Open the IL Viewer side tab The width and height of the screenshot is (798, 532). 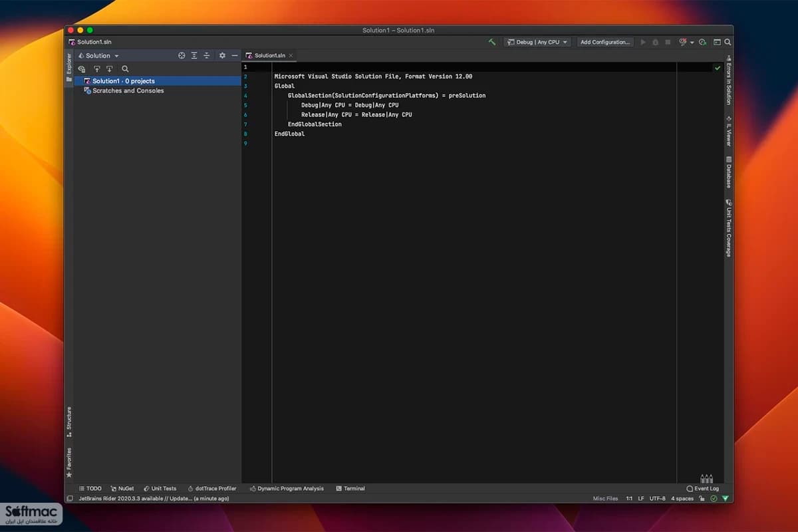click(x=728, y=130)
